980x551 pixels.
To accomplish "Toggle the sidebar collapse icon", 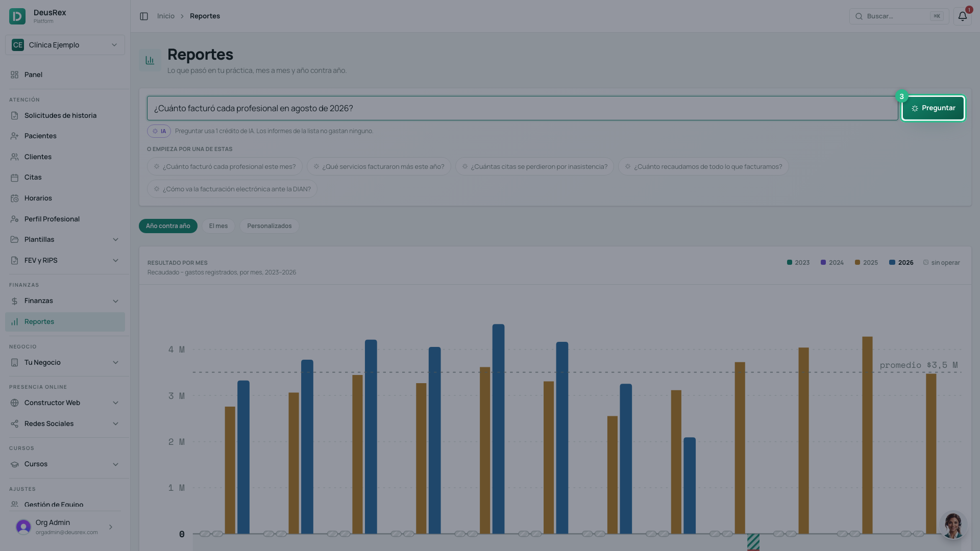I will tap(144, 16).
